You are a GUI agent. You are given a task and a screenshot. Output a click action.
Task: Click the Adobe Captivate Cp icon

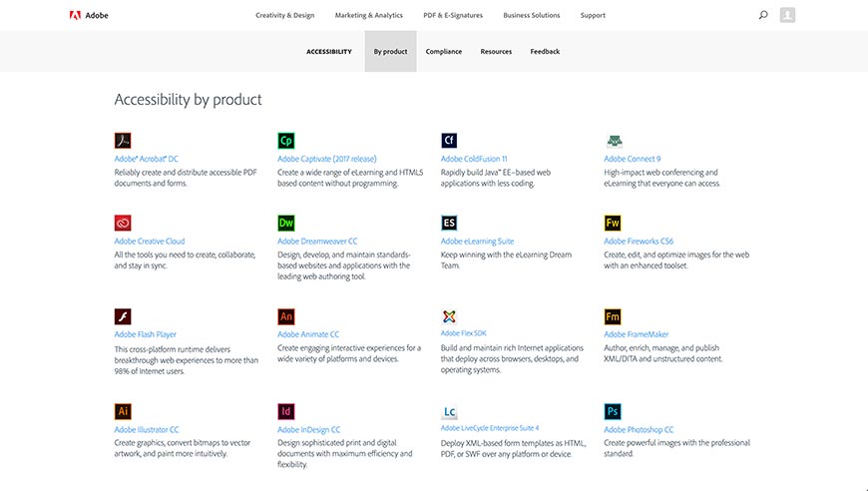pyautogui.click(x=286, y=141)
